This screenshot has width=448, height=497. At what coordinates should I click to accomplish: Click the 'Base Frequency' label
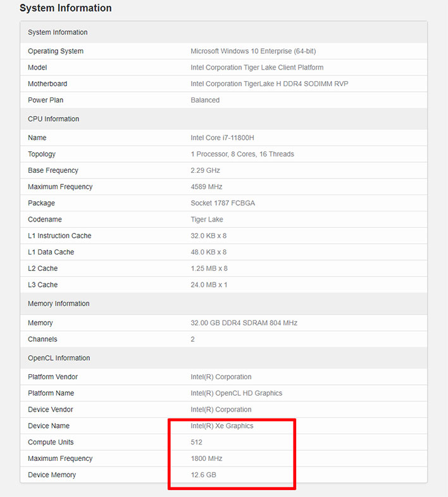tap(53, 170)
